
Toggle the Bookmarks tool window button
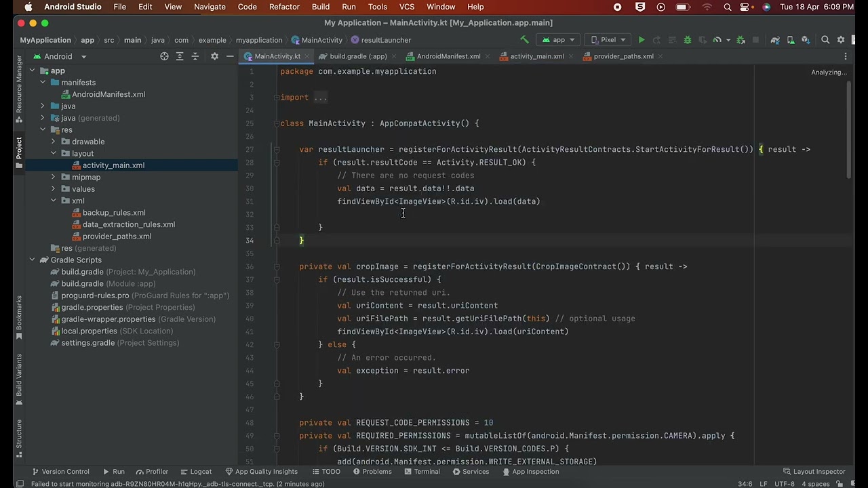[x=19, y=317]
